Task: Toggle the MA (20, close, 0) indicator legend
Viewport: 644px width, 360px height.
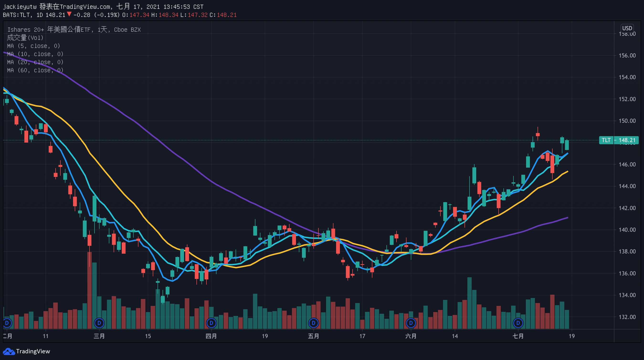Action: tap(35, 62)
